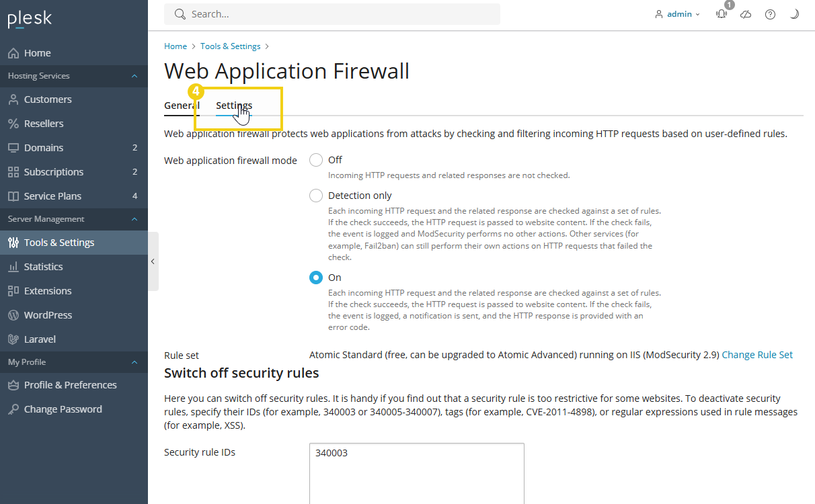Open Customers in the sidebar
The image size is (815, 504).
pos(74,99)
